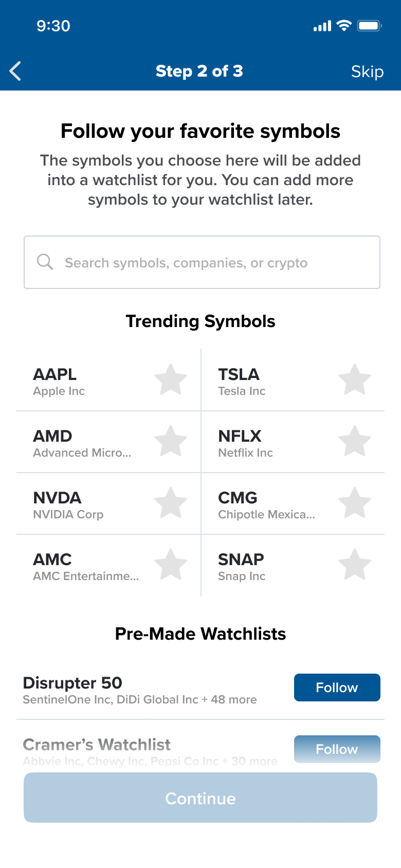Tap the CMG star icon
The image size is (401, 868).
pos(355,503)
